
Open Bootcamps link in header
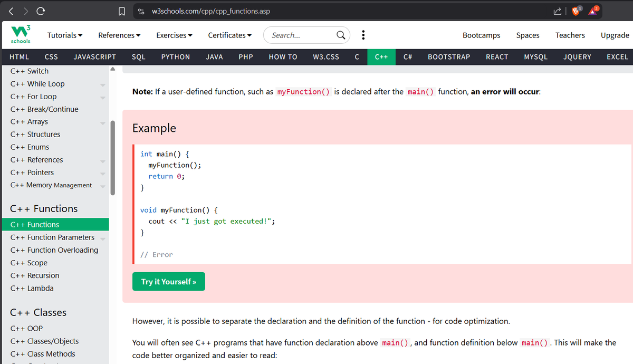tap(481, 35)
